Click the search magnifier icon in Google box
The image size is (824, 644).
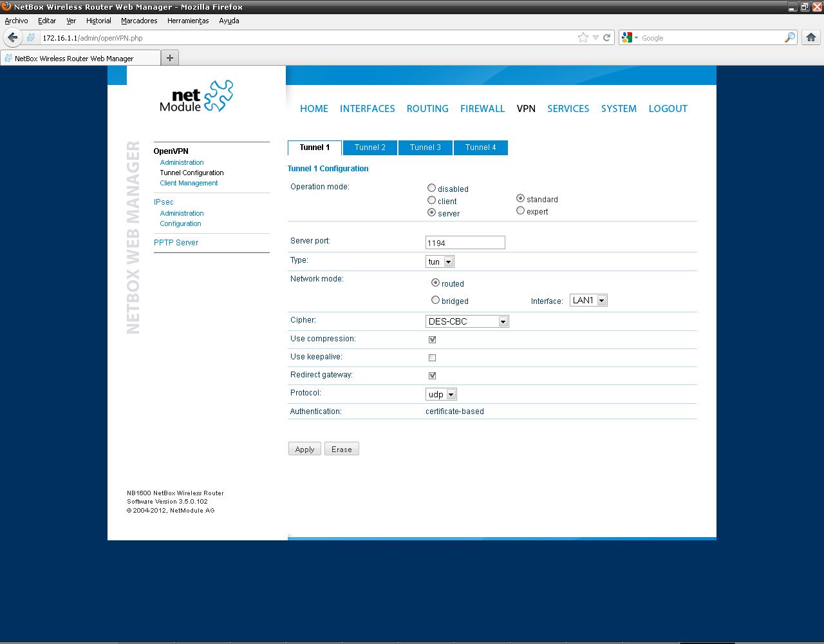[789, 37]
